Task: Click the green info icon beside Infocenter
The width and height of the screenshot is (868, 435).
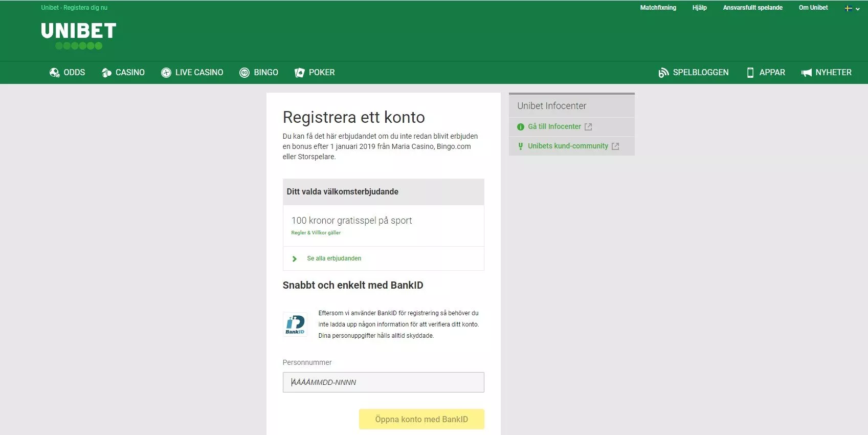Action: (521, 127)
